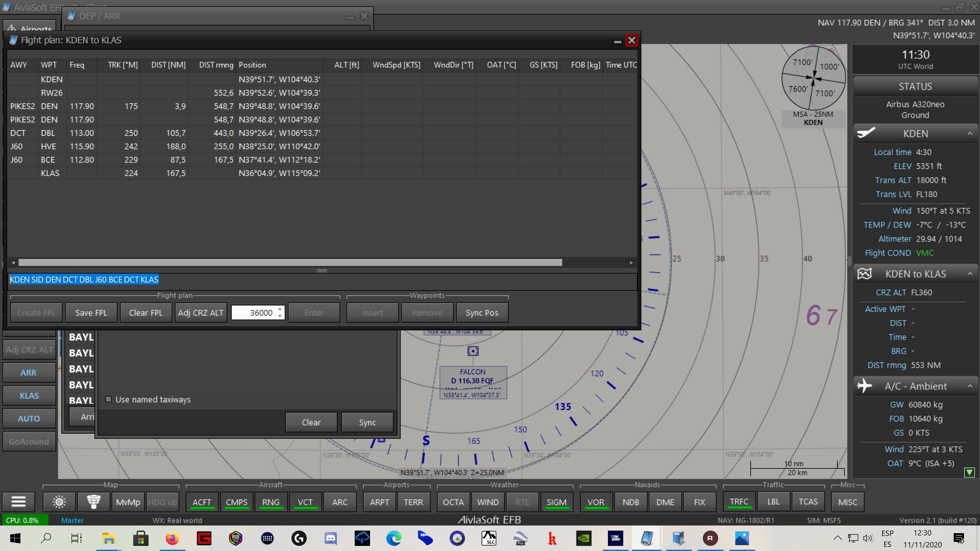The height and width of the screenshot is (551, 980).
Task: Click the Sync Pos button
Action: pyautogui.click(x=482, y=312)
